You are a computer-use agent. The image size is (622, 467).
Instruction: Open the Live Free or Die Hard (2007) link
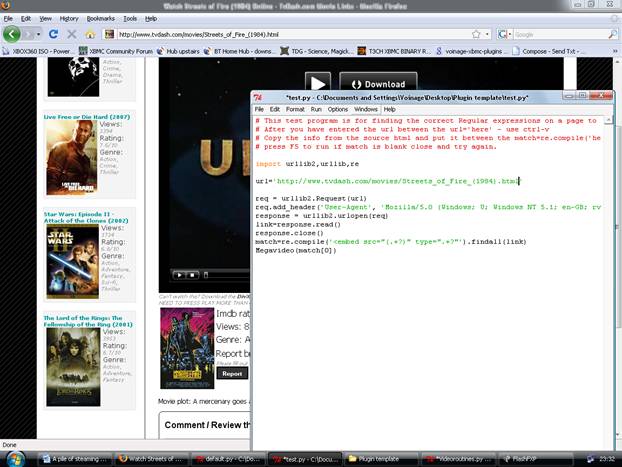(x=86, y=117)
